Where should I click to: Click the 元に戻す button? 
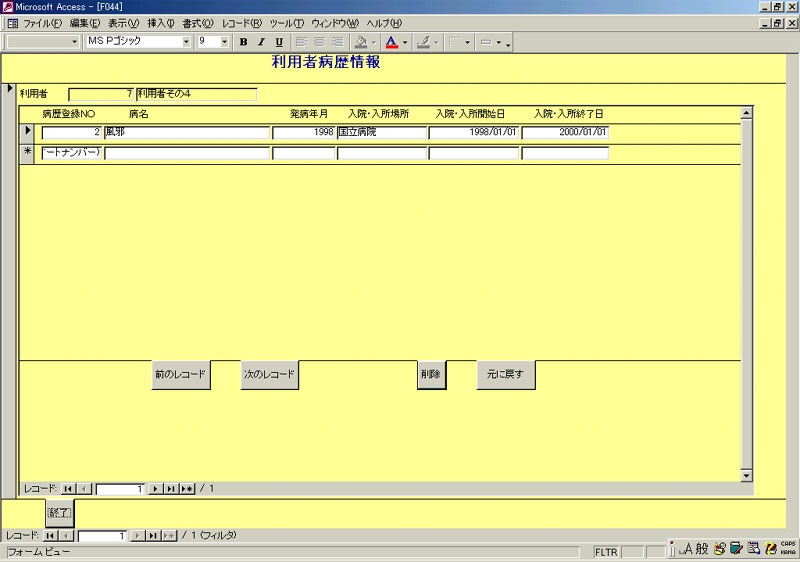point(506,375)
